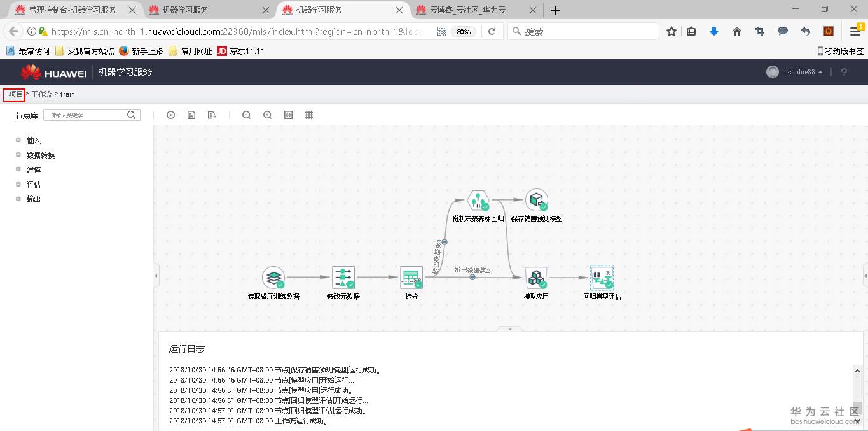Show bookmarks list icon

coord(691,32)
